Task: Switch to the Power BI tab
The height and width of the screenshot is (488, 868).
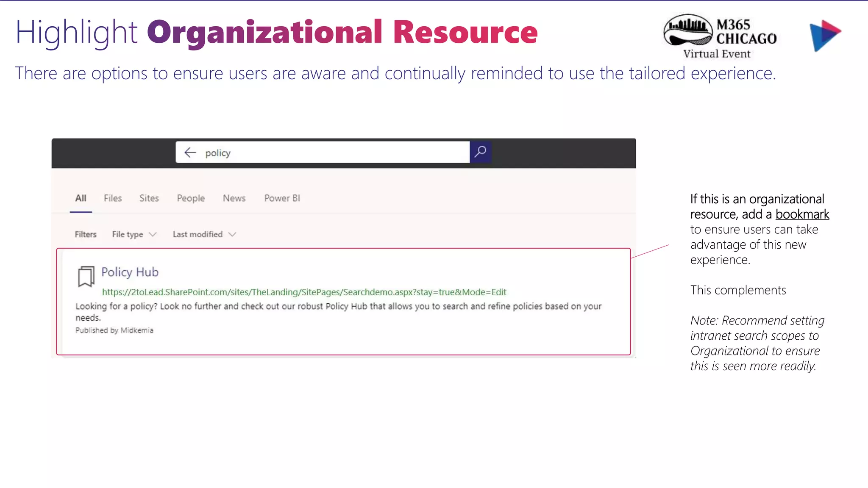Action: [282, 198]
